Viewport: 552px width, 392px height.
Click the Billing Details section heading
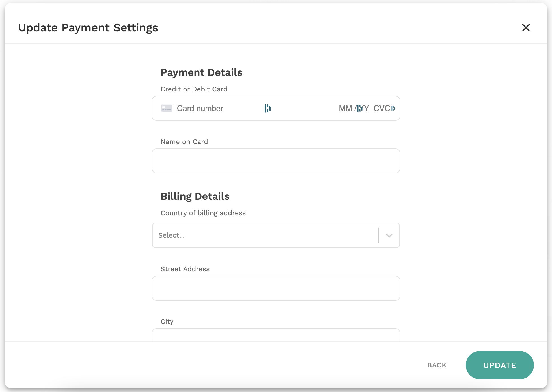195,196
